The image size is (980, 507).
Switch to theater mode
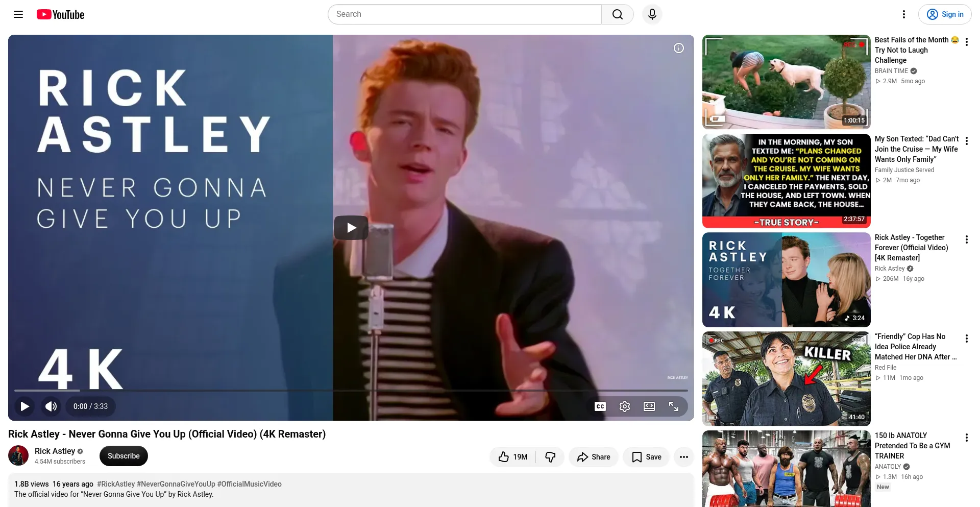click(x=649, y=406)
